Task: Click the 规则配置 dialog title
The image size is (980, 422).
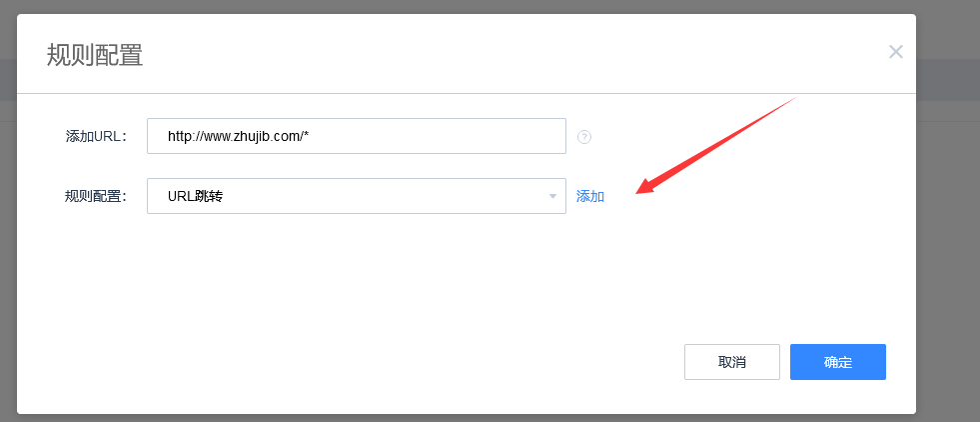Action: click(95, 55)
